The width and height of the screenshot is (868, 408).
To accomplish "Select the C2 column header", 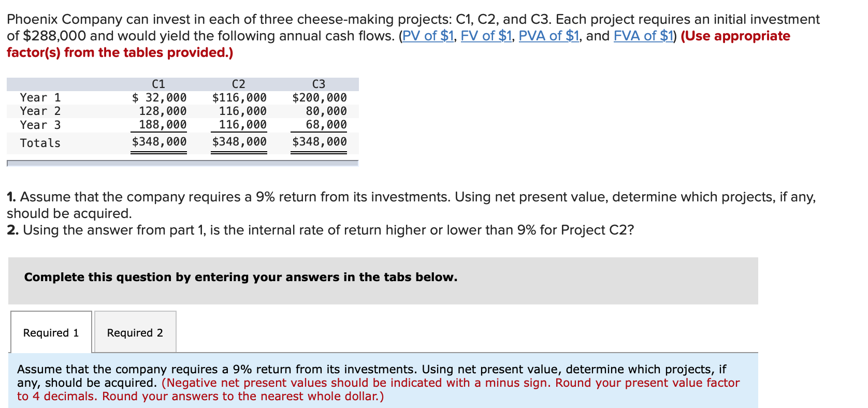I will (x=238, y=83).
